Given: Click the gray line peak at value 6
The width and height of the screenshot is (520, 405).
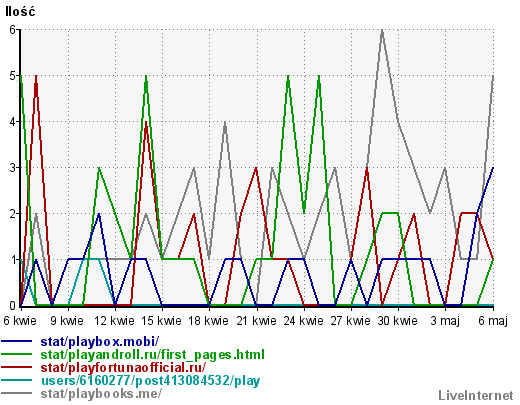Looking at the screenshot, I should click(382, 30).
